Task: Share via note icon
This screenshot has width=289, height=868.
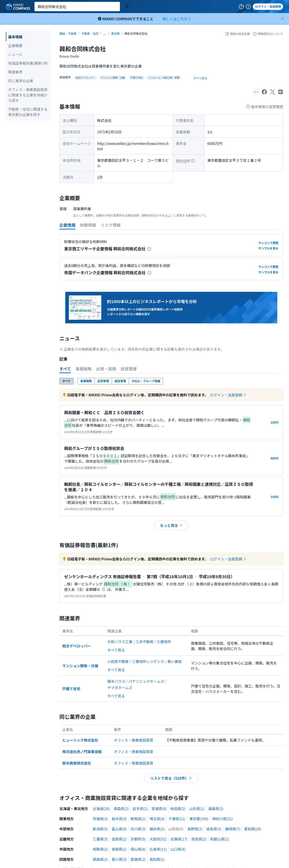Action: coord(256,92)
